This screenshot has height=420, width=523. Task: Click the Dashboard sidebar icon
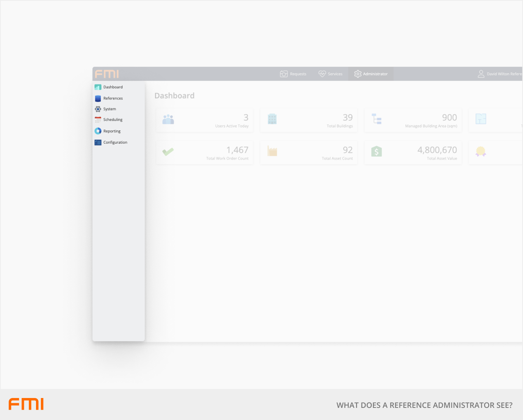point(98,87)
